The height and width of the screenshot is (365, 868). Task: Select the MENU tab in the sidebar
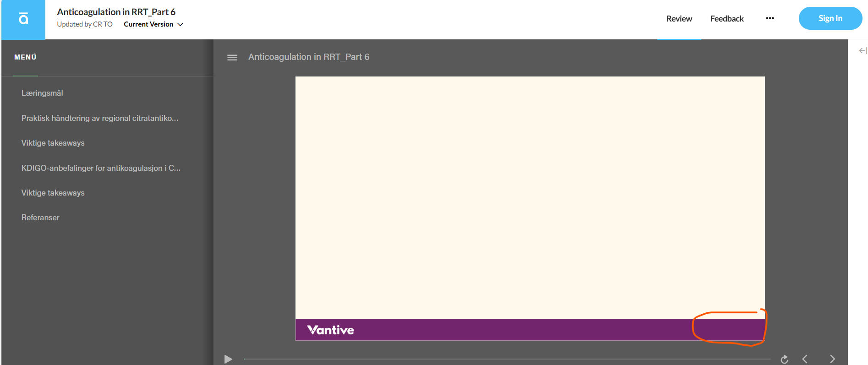tap(25, 57)
